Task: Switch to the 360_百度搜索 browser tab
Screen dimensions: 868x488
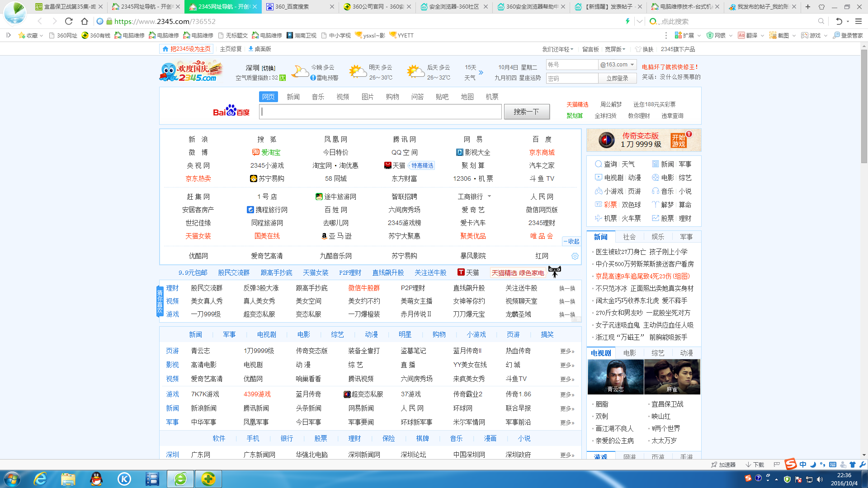Action: (x=300, y=7)
